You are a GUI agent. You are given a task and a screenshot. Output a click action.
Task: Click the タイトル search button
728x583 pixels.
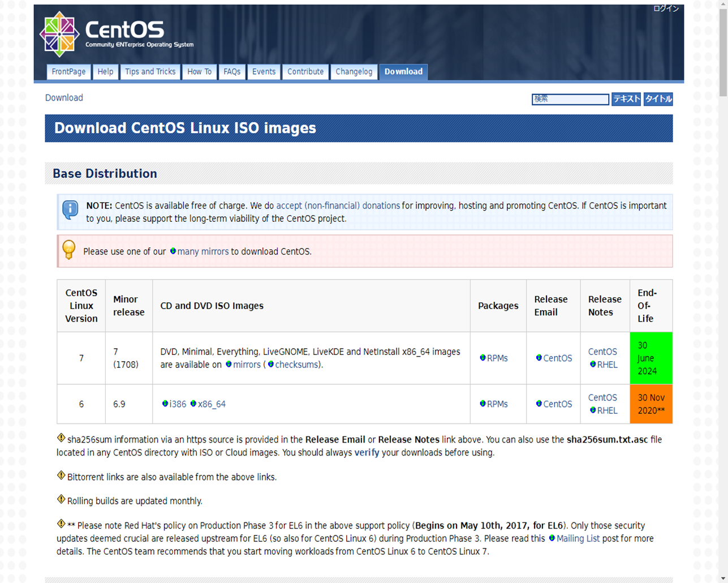click(658, 98)
